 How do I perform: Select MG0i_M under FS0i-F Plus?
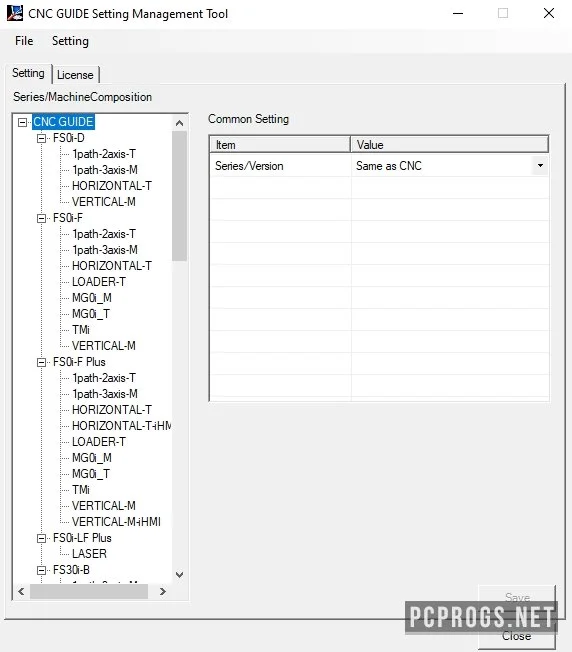(91, 458)
